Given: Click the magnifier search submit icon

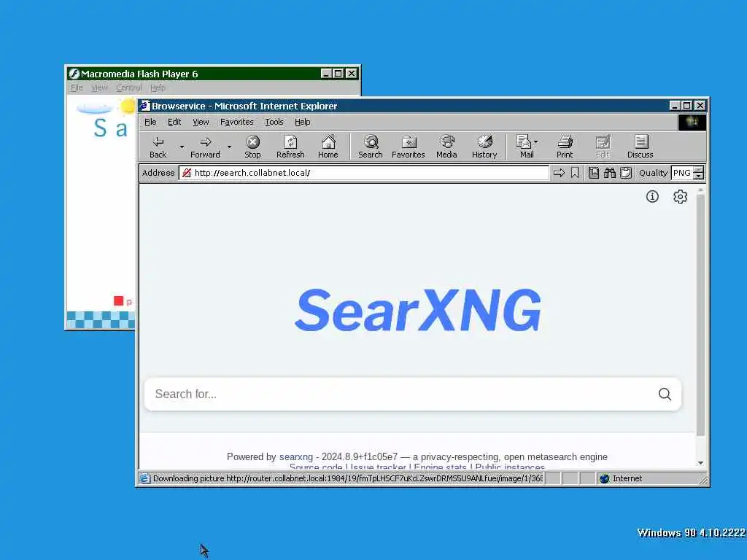Looking at the screenshot, I should (665, 394).
